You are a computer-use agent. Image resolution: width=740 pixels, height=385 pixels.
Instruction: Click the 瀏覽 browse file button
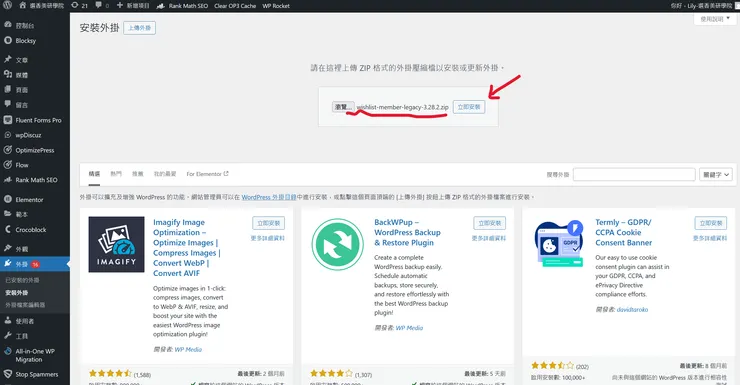[x=343, y=107]
